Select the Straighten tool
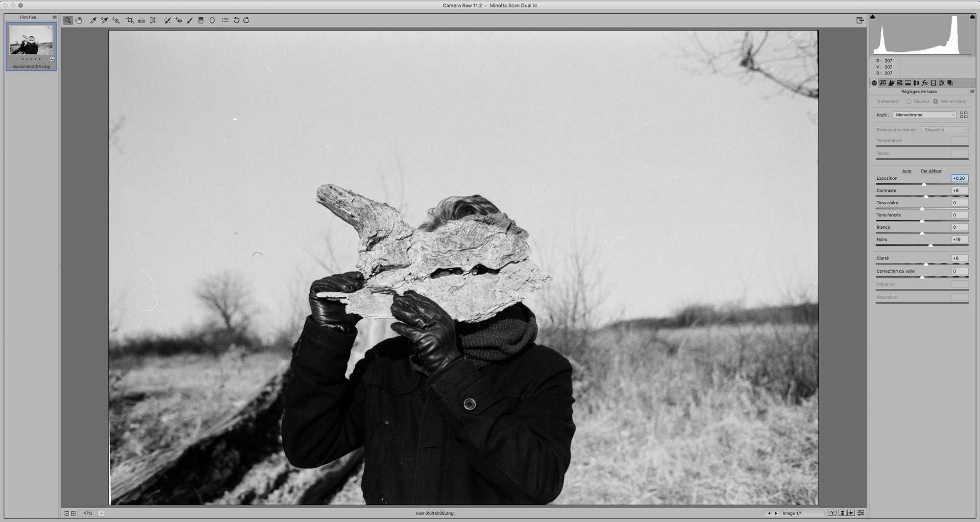980x522 pixels. [141, 20]
